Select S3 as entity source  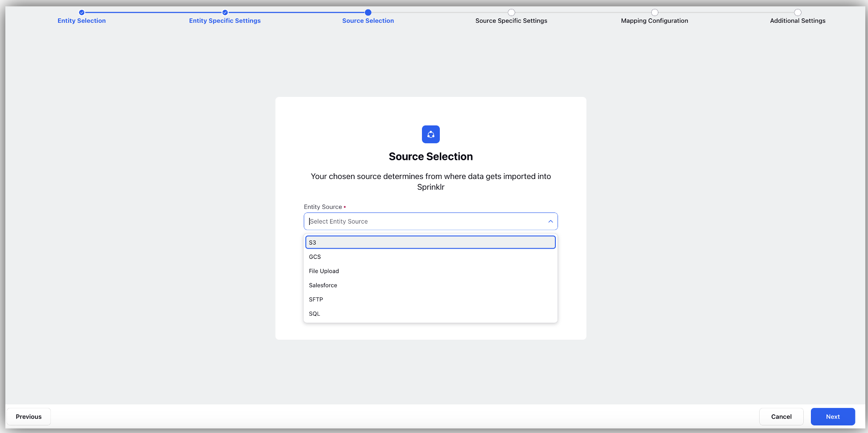pyautogui.click(x=430, y=242)
